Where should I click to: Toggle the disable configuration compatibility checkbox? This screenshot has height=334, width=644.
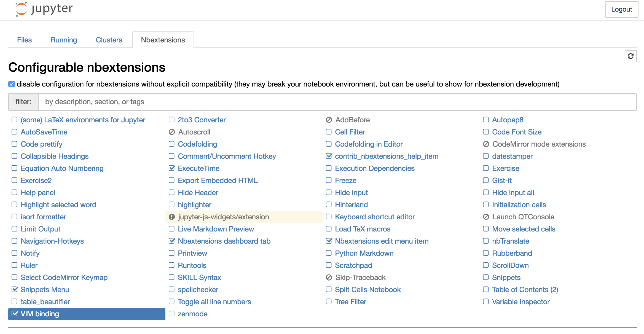coord(12,84)
